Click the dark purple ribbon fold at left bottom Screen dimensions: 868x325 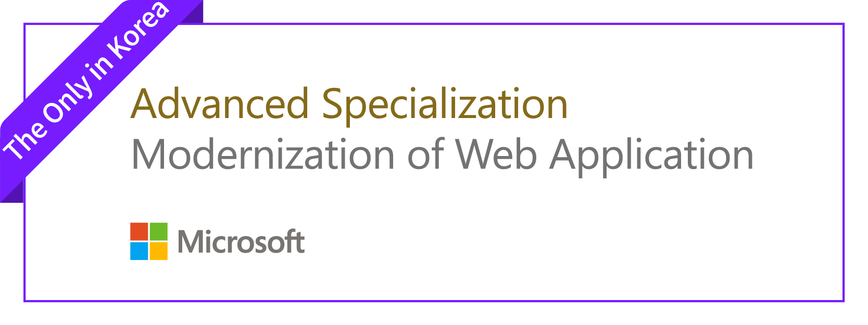pos(12,190)
